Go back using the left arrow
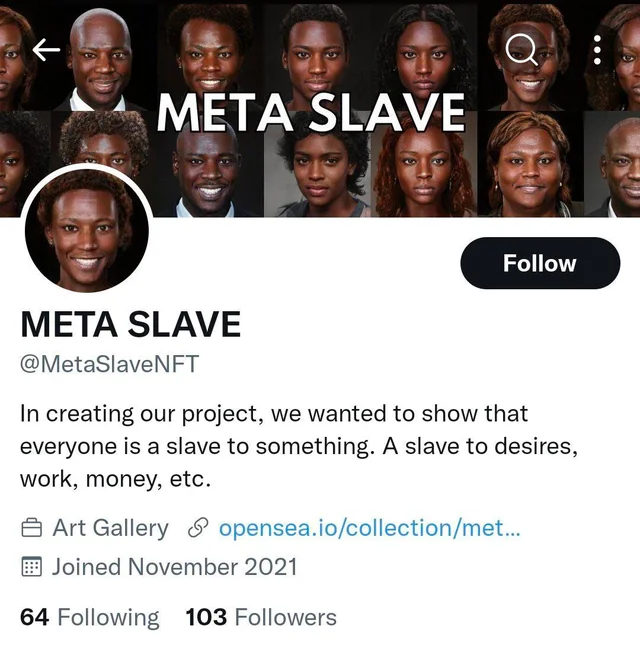The width and height of the screenshot is (640, 658). click(46, 49)
